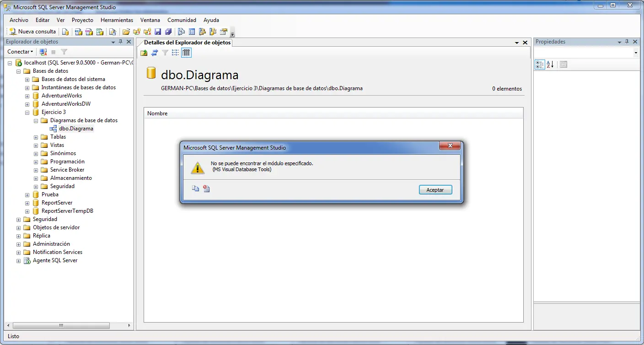Expand the Agente SQL Server node
Viewport: 644px width, 345px height.
tap(19, 260)
